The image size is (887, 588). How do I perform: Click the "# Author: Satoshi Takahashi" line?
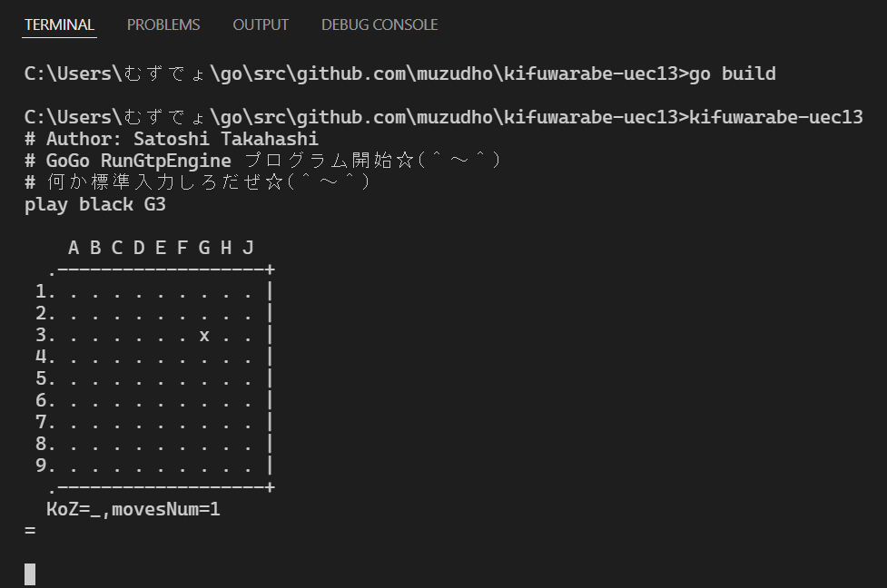(172, 139)
